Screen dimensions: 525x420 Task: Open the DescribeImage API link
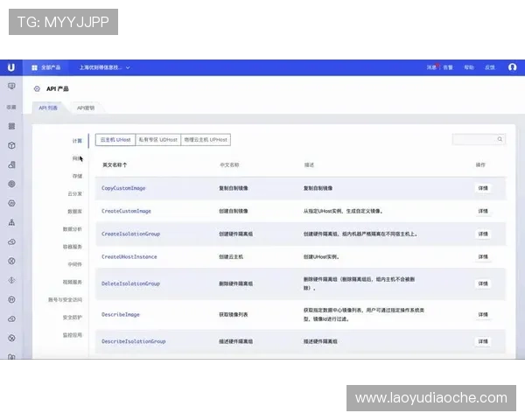pyautogui.click(x=121, y=314)
